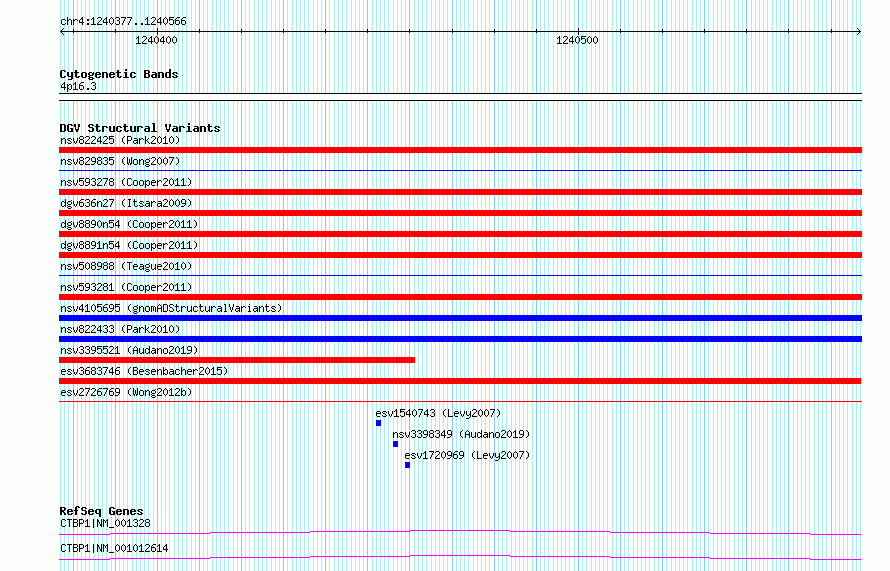Click the 1240500 ruler coordinate
The height and width of the screenshot is (571, 890).
click(577, 40)
